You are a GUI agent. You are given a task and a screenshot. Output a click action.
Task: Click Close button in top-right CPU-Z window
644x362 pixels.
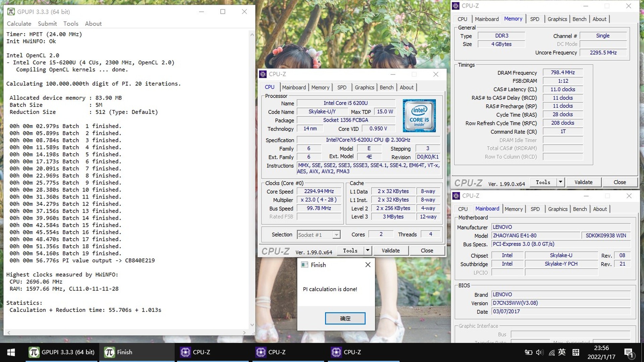pyautogui.click(x=620, y=182)
